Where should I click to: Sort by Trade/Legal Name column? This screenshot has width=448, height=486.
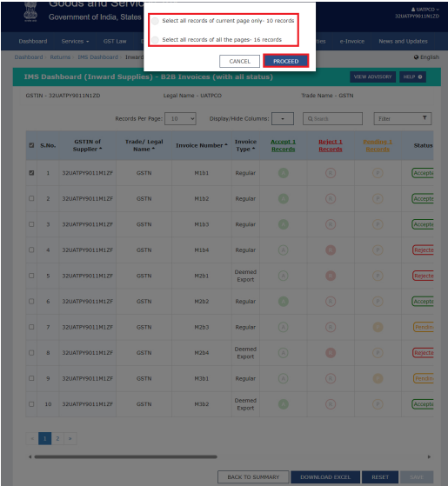[144, 145]
